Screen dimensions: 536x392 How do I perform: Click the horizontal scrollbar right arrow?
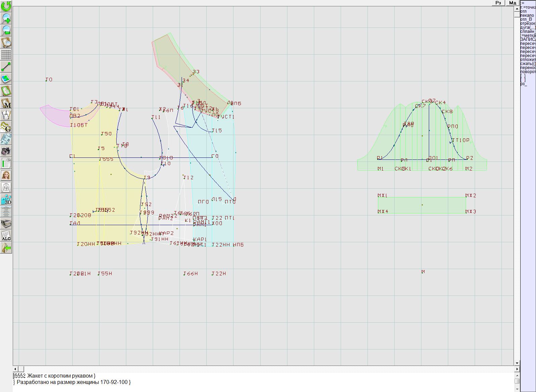[x=517, y=369]
